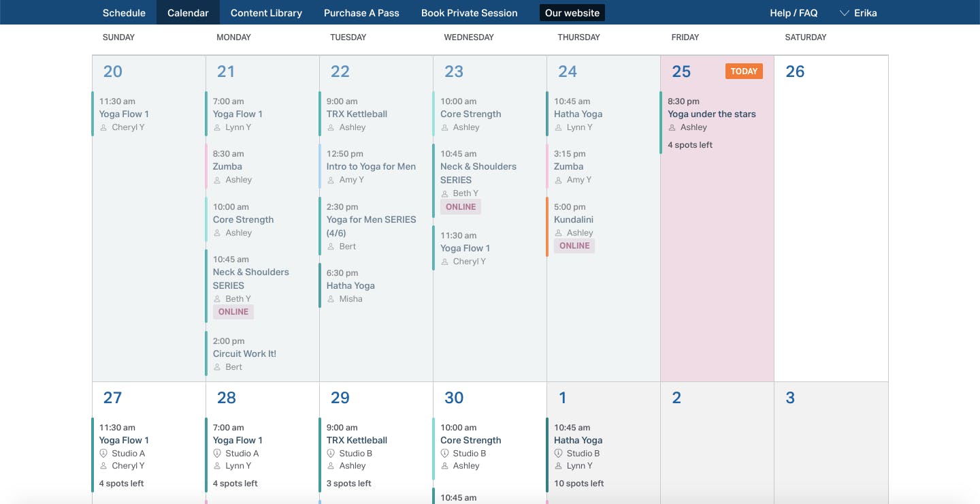
Task: Switch to the Schedule tab
Action: pyautogui.click(x=124, y=12)
